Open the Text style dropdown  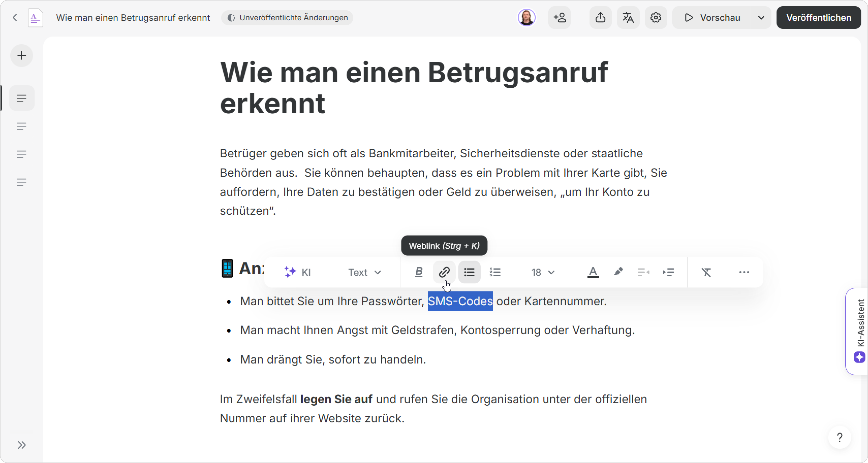(x=364, y=272)
